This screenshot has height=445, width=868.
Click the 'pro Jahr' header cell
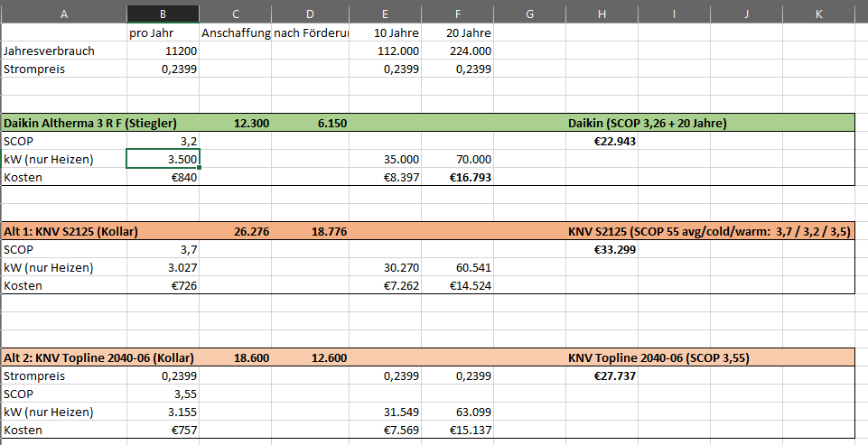[x=163, y=32]
